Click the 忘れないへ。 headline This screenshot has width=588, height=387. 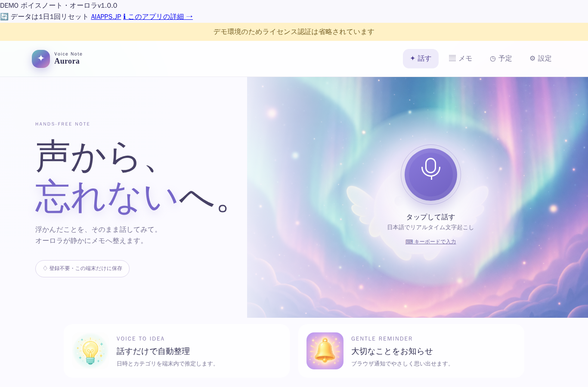[x=132, y=197]
